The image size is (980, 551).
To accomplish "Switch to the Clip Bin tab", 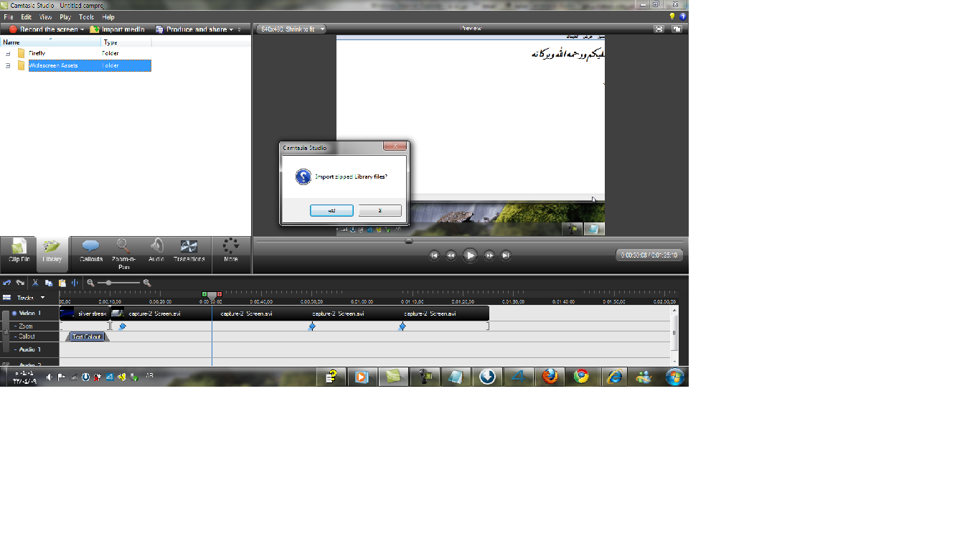I will (x=19, y=251).
